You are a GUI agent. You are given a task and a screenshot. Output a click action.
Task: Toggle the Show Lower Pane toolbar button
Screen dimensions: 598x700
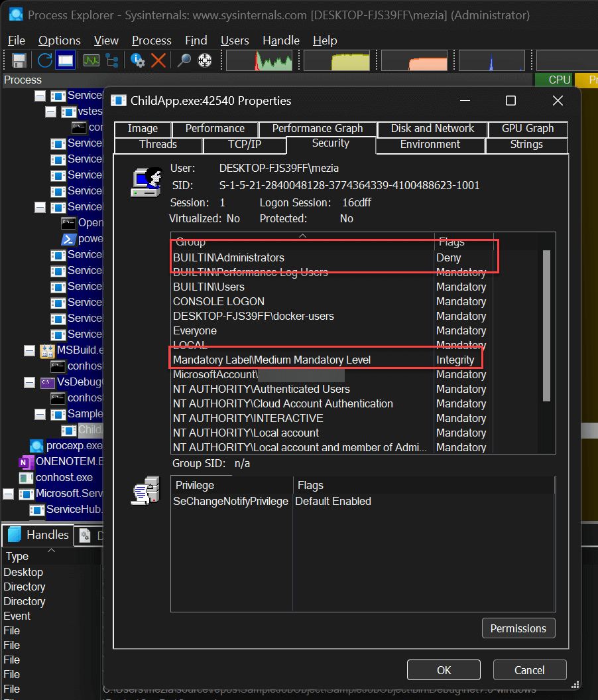click(x=65, y=61)
